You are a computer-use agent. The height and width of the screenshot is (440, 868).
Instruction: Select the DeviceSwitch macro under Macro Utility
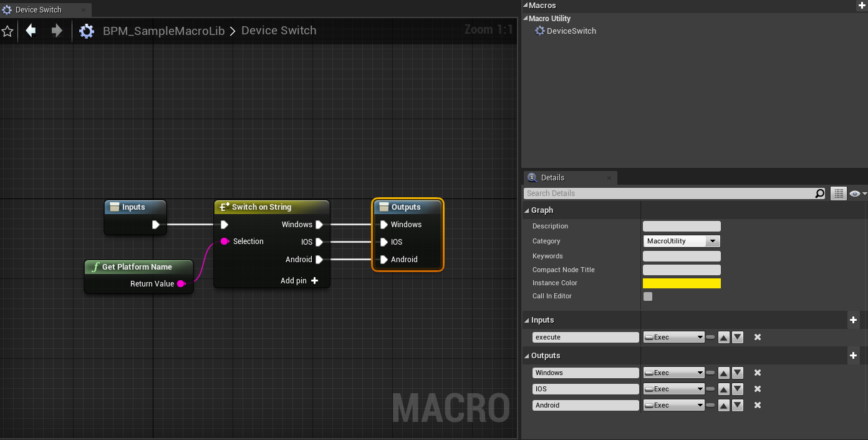coord(571,31)
